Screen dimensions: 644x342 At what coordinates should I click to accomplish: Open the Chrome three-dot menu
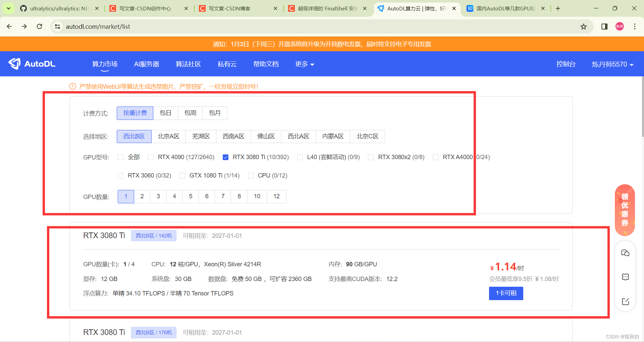pyautogui.click(x=635, y=26)
